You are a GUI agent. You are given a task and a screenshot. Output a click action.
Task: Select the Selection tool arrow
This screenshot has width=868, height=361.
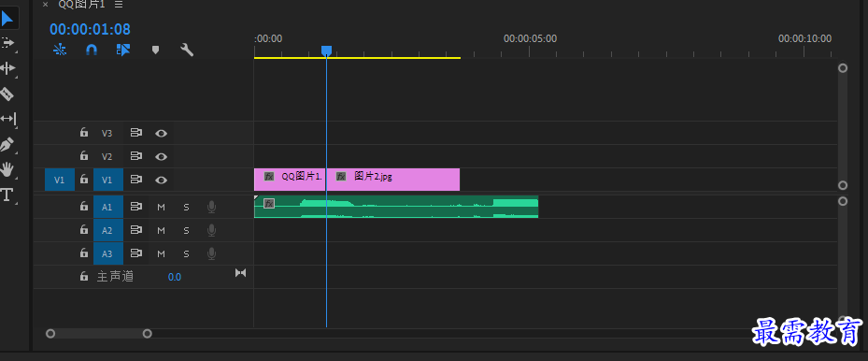point(7,19)
